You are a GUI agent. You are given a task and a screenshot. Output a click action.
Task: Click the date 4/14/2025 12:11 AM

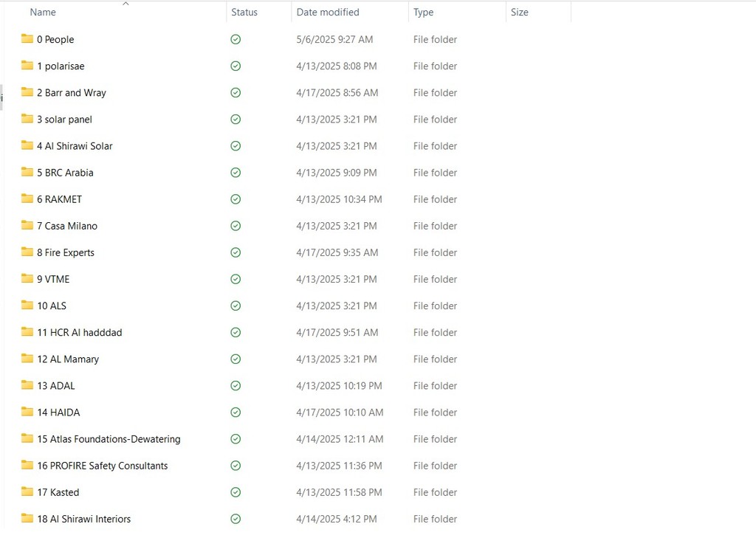tap(340, 439)
